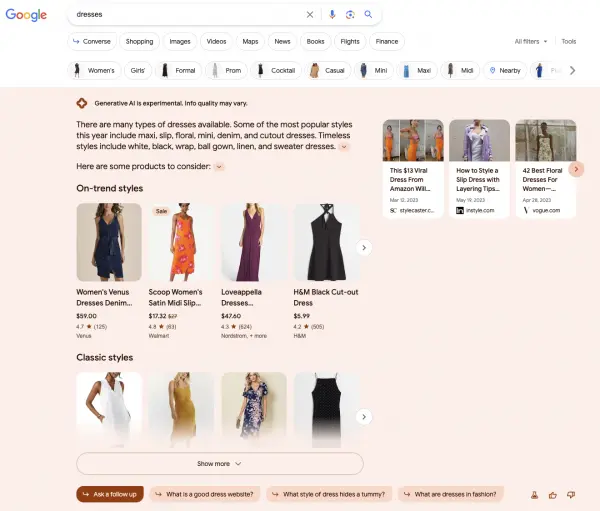600x511 pixels.
Task: Select the Prom filter chip
Action: pos(226,70)
